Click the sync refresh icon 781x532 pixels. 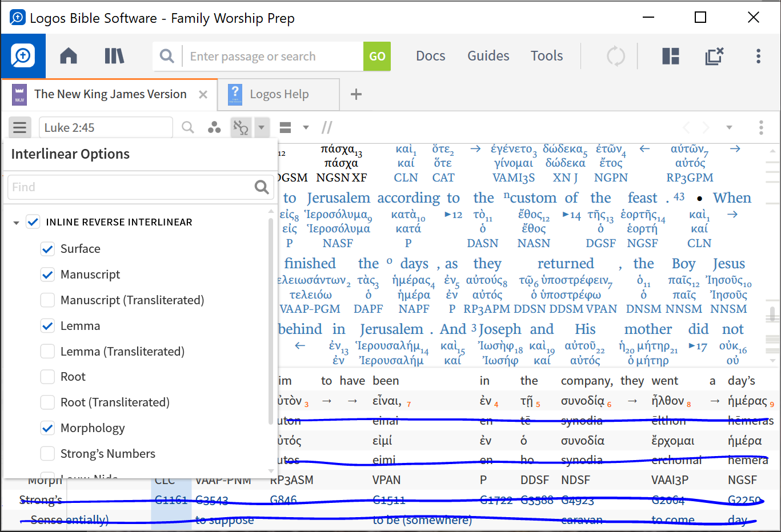point(615,56)
